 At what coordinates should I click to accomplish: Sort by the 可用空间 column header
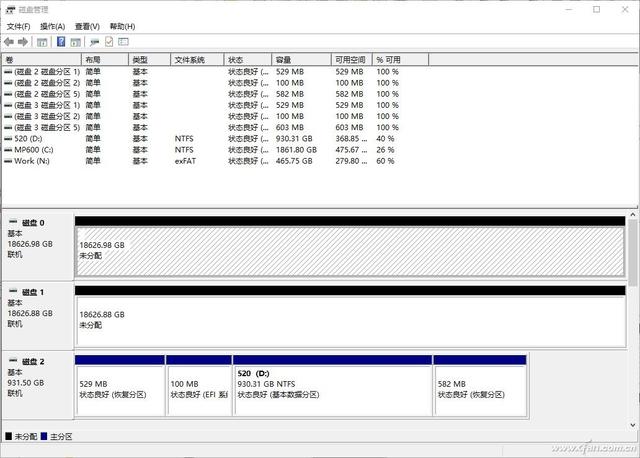coord(352,60)
